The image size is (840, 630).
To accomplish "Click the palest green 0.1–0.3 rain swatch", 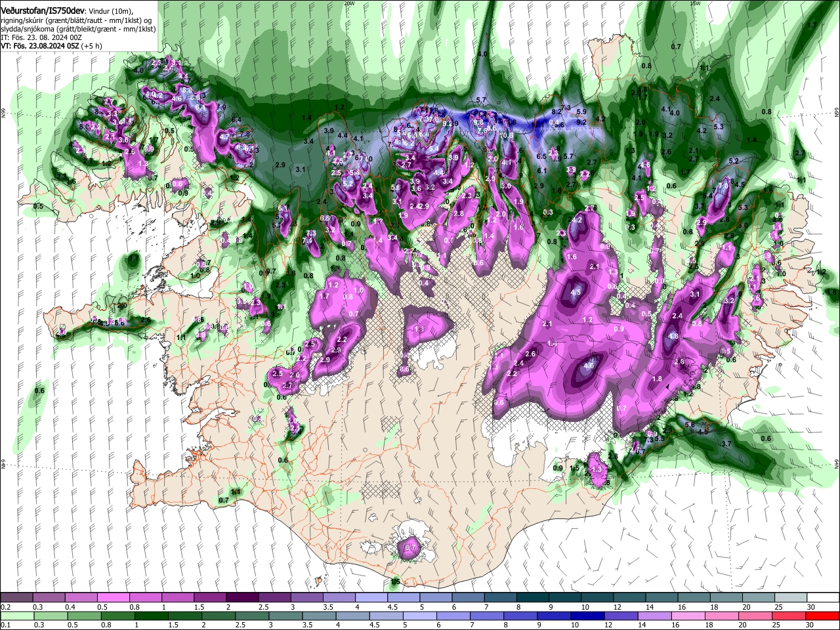I will click(16, 616).
